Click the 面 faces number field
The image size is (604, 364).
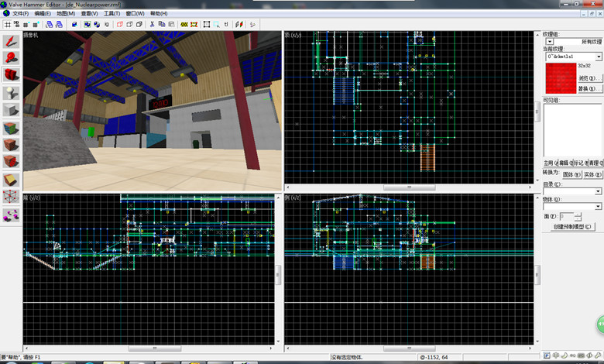point(566,216)
